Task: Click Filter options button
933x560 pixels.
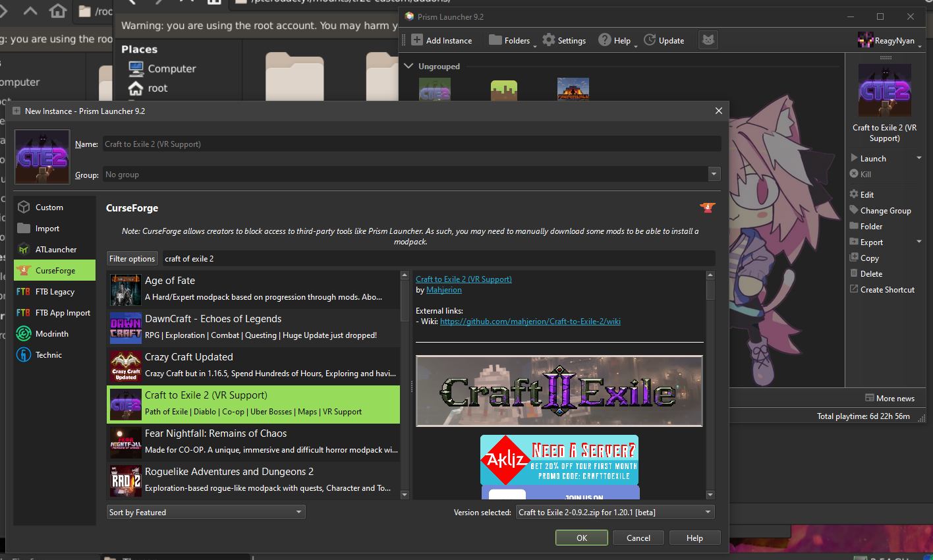Action: tap(132, 258)
